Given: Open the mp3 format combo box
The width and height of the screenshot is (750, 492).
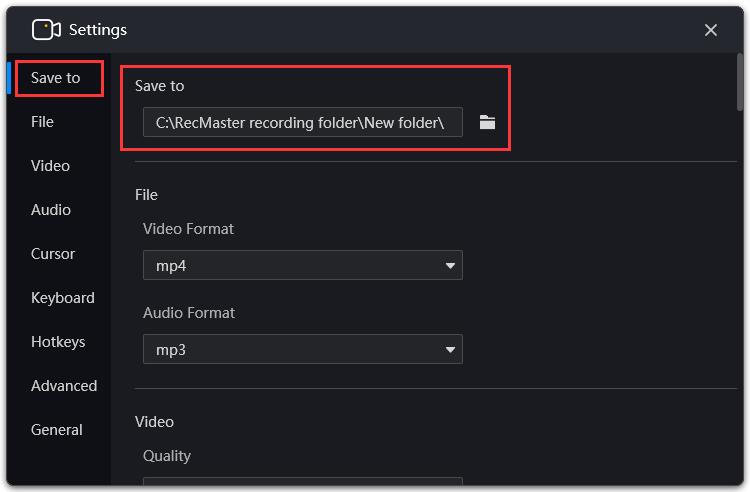Looking at the screenshot, I should pos(302,349).
